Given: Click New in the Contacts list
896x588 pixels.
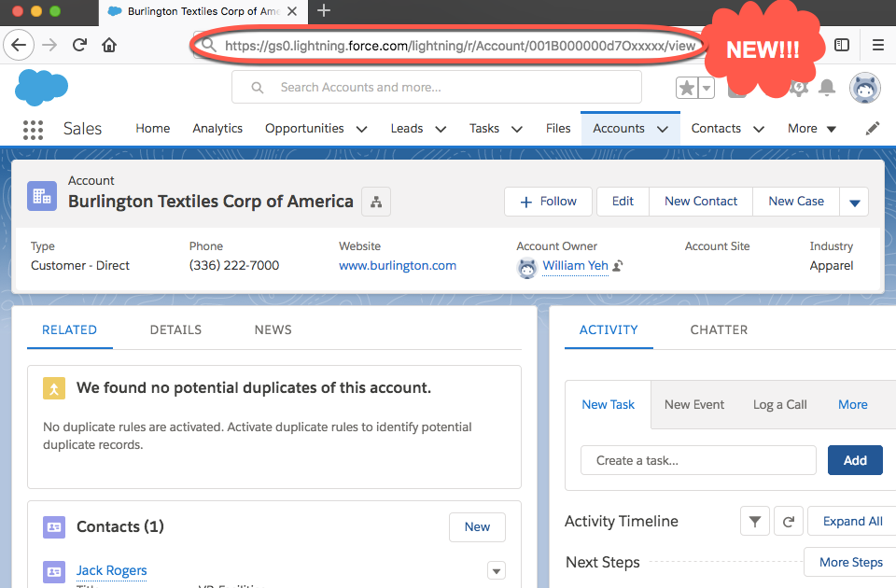Looking at the screenshot, I should point(477,526).
